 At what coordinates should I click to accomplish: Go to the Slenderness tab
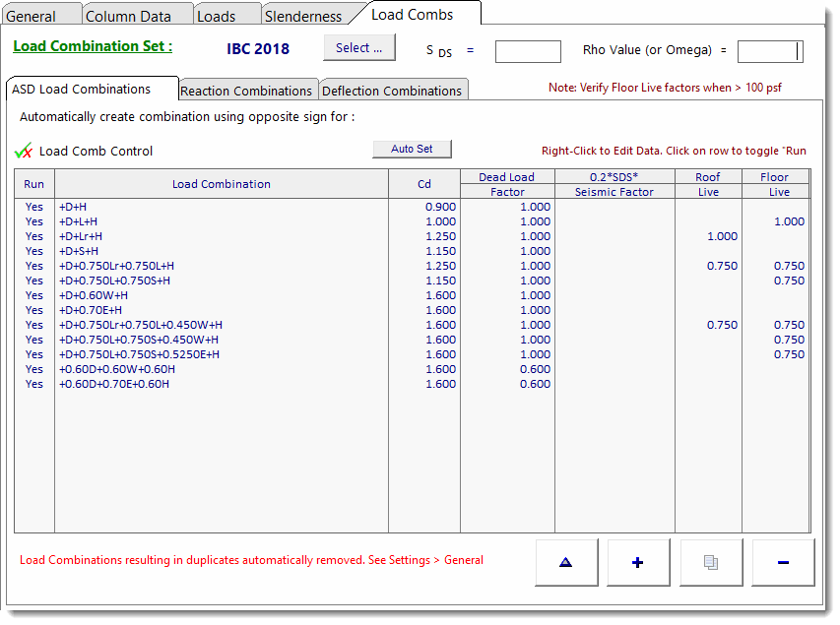(303, 17)
